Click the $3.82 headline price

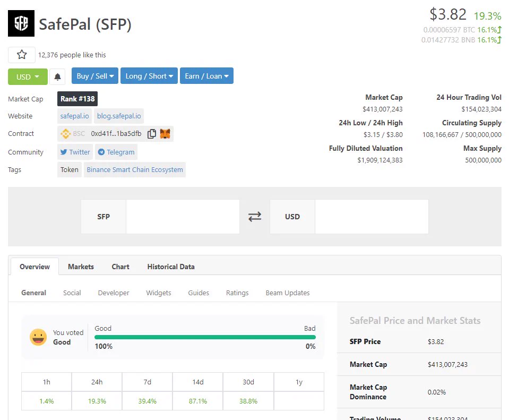[448, 14]
